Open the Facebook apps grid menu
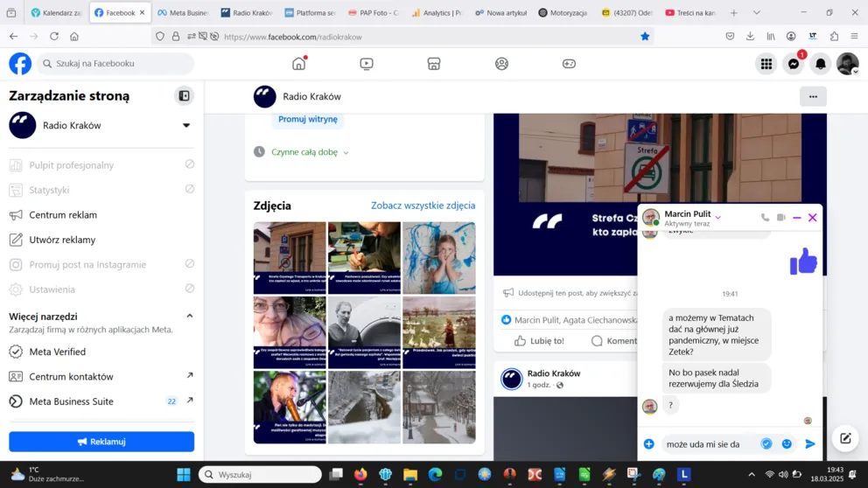This screenshot has height=488, width=868. pyautogui.click(x=766, y=64)
